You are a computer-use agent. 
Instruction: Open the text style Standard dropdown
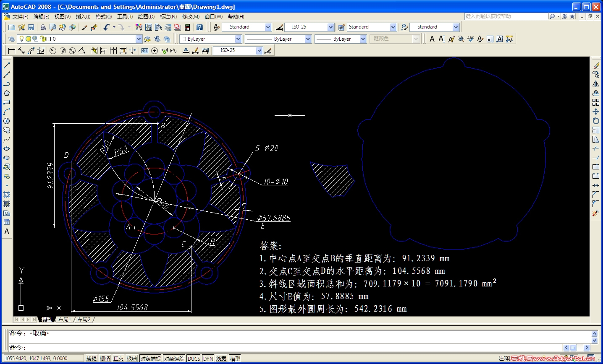pyautogui.click(x=268, y=27)
